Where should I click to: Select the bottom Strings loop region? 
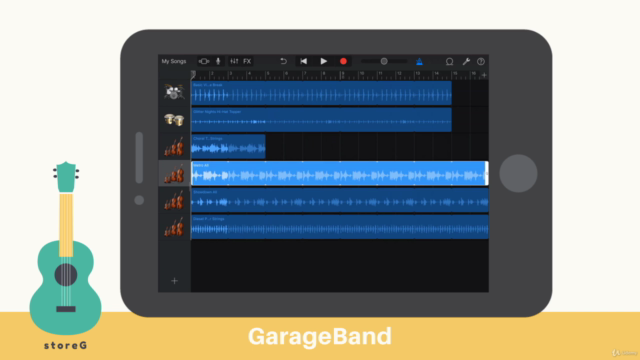tap(340, 227)
